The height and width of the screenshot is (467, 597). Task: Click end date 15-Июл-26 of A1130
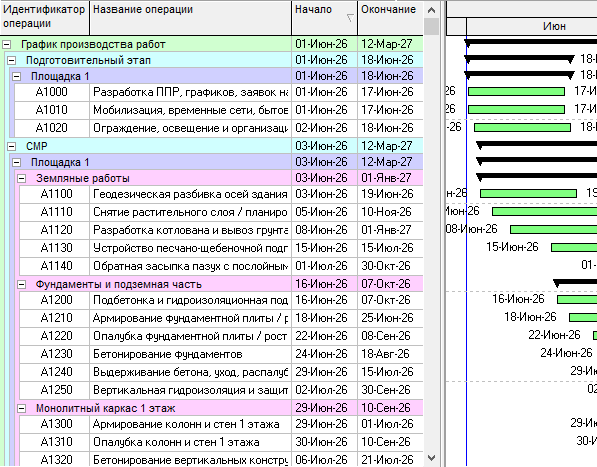pyautogui.click(x=387, y=248)
